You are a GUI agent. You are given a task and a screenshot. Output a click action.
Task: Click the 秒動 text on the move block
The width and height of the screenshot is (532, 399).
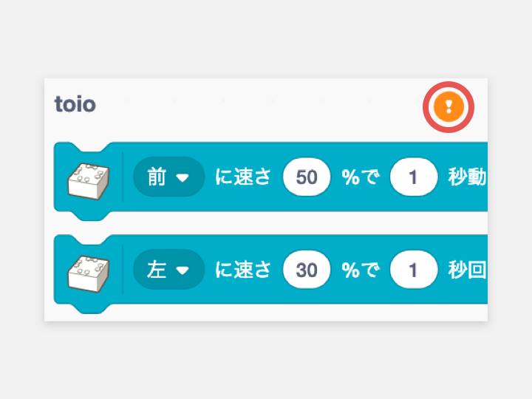468,177
